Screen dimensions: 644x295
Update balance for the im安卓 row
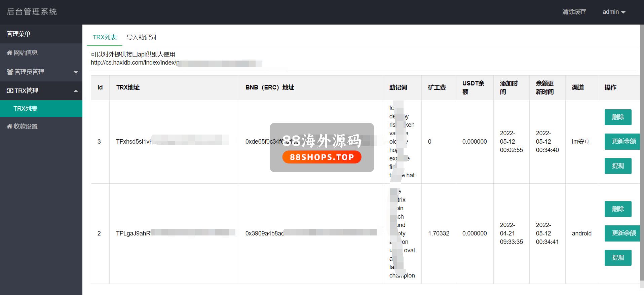click(x=623, y=141)
